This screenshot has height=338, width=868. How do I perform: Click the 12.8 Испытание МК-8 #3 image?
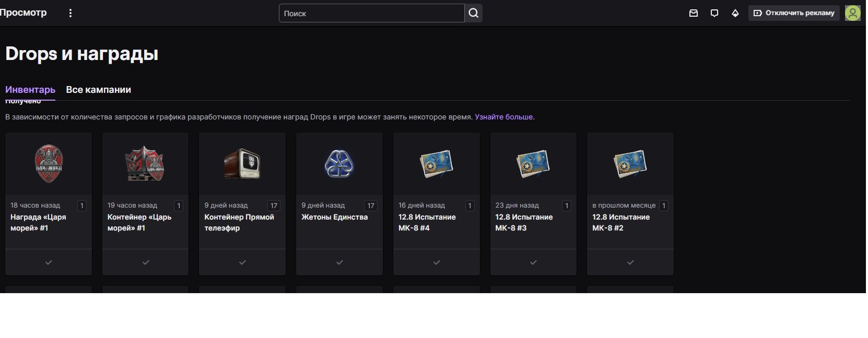(x=533, y=164)
